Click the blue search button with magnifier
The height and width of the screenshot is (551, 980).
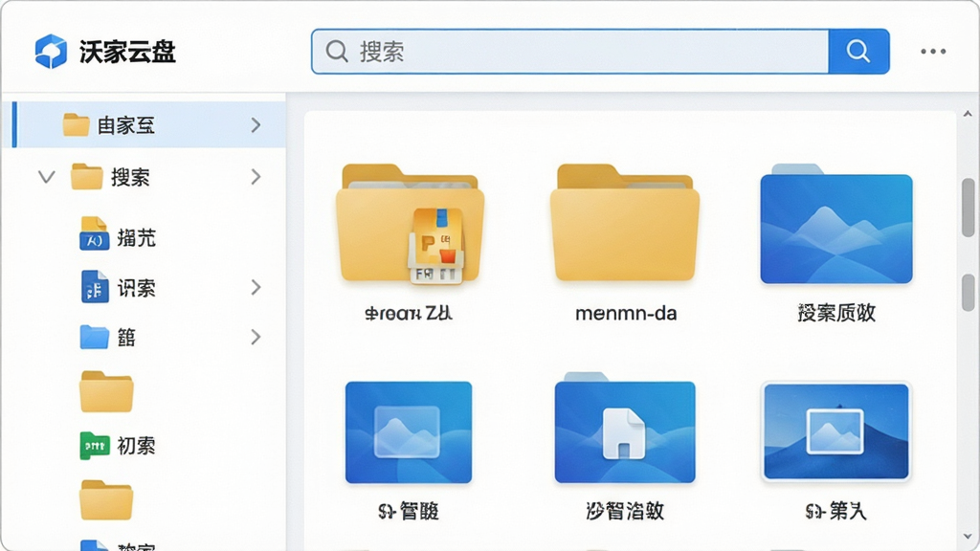tap(858, 52)
